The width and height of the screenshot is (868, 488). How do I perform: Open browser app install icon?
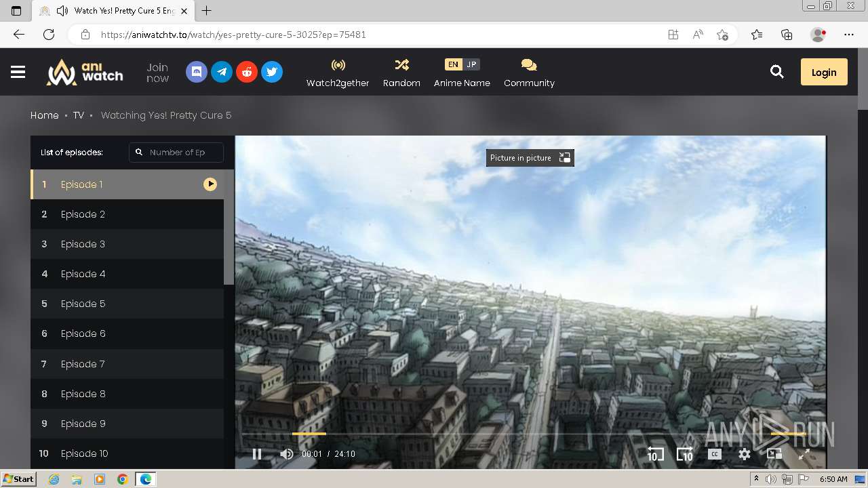[673, 35]
